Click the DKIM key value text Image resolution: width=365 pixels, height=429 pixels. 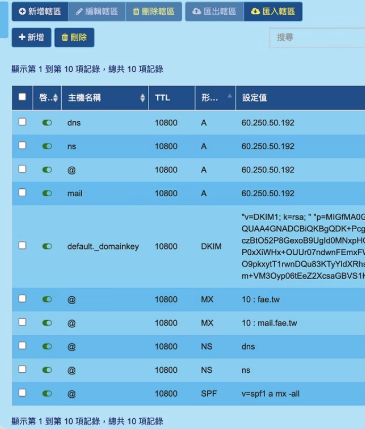303,246
